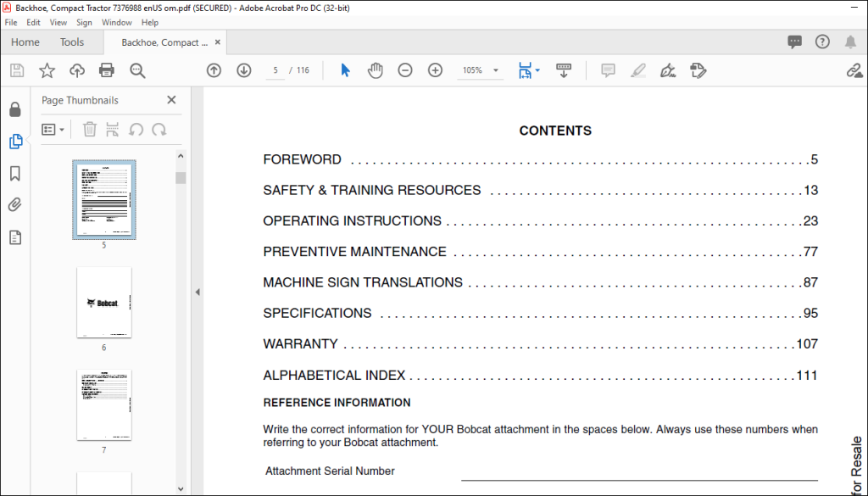This screenshot has width=868, height=496.
Task: Add file to starred with star icon
Action: (x=47, y=70)
